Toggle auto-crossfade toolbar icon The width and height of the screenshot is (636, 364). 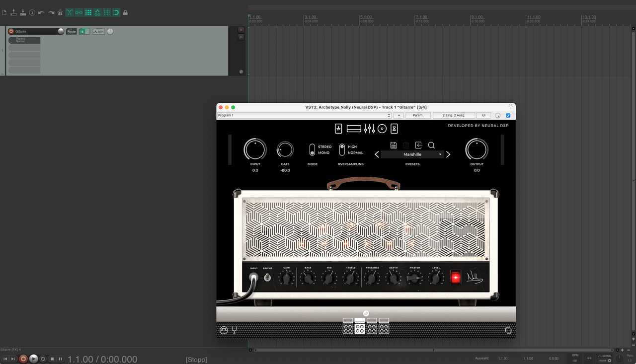(70, 12)
